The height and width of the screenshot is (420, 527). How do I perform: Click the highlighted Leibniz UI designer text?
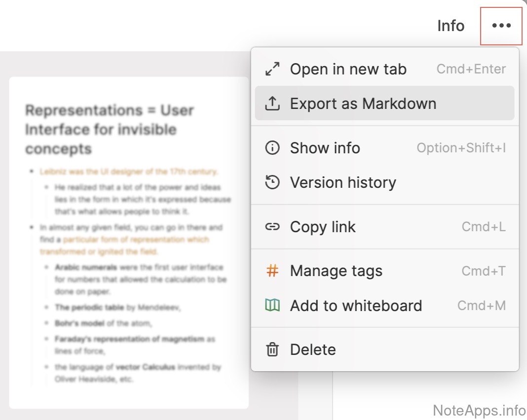129,172
